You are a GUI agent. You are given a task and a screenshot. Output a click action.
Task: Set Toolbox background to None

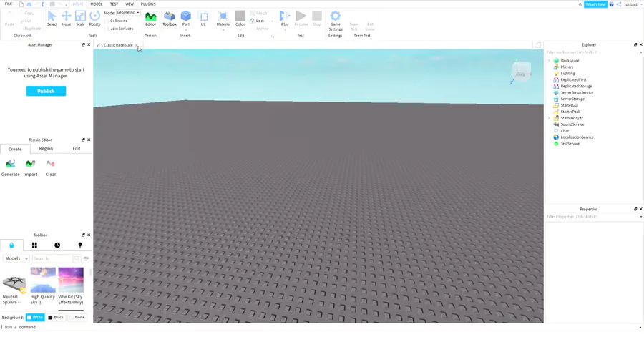click(x=77, y=318)
